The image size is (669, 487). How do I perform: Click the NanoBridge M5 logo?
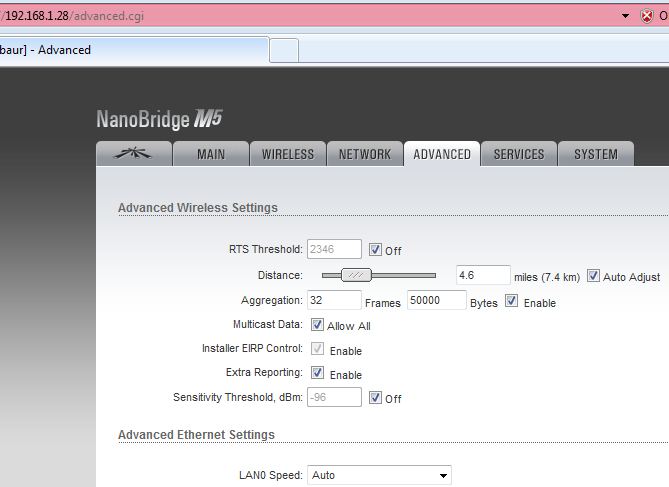[x=159, y=119]
